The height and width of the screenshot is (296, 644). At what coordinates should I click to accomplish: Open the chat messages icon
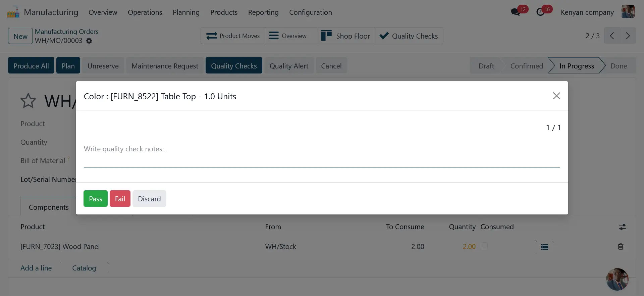coord(515,12)
